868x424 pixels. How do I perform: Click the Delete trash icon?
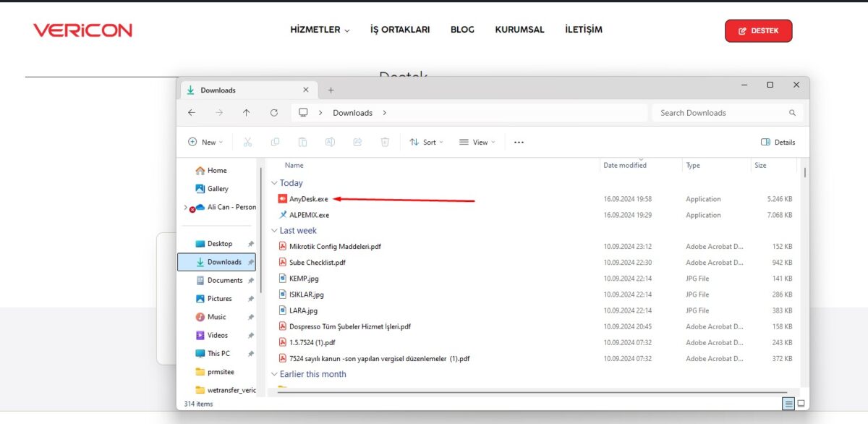(385, 142)
